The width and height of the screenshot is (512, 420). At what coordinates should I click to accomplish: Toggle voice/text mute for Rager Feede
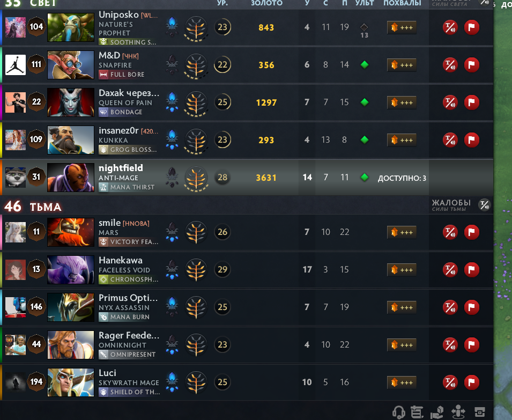tap(450, 344)
